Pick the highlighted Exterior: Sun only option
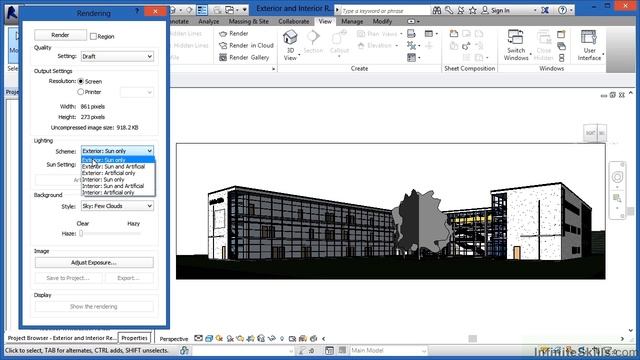 click(118, 160)
